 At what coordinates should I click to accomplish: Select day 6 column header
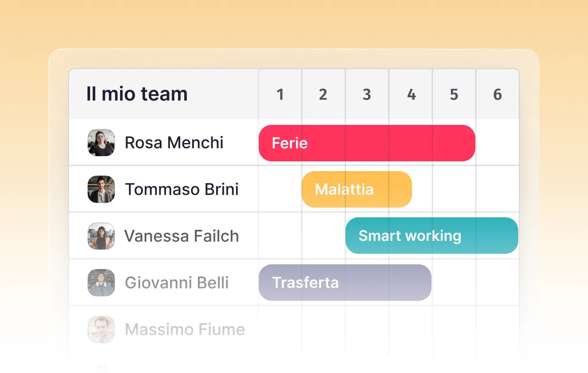coord(498,94)
